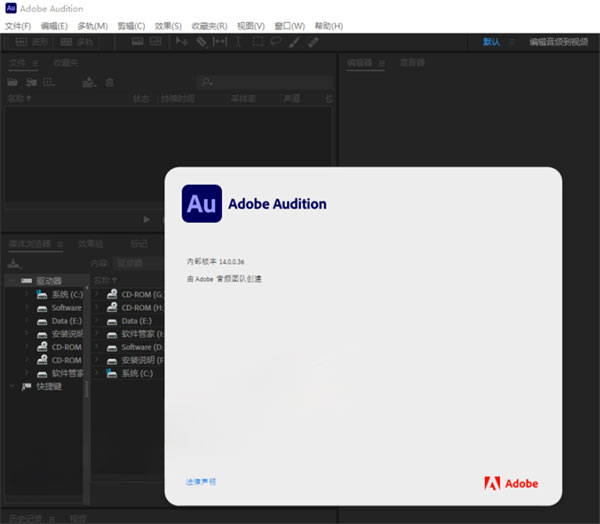
Task: Open the 收藏夹(R) menu
Action: coord(209,26)
